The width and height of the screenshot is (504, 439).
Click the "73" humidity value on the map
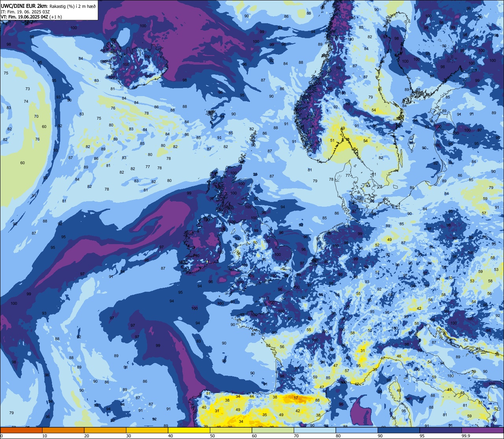(28, 89)
